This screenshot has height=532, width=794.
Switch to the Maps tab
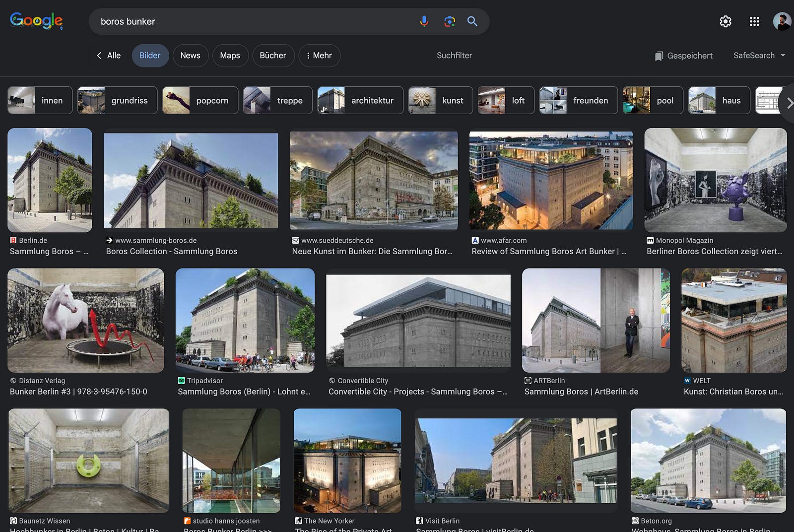230,56
